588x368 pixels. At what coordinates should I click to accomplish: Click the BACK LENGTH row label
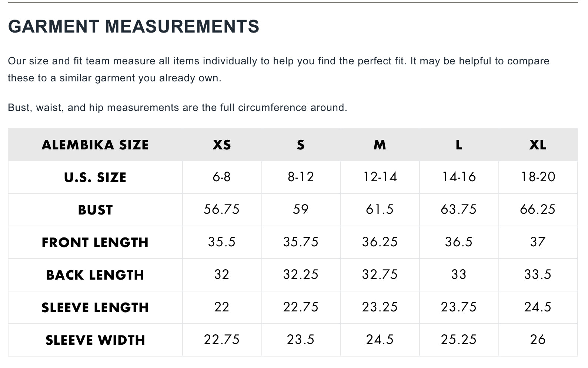click(x=95, y=275)
